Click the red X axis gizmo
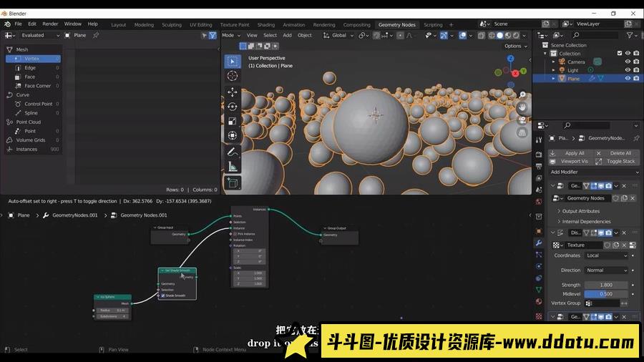Image resolution: width=644 pixels, height=362 pixels. [515, 74]
